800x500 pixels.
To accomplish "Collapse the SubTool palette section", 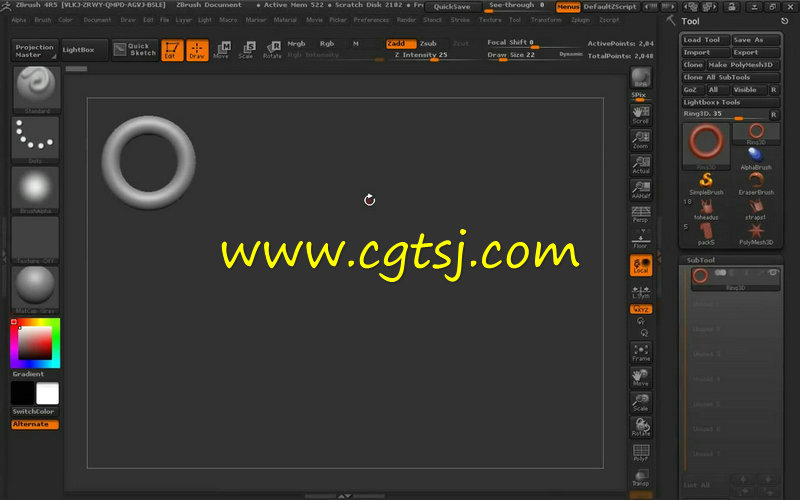I will [x=701, y=260].
